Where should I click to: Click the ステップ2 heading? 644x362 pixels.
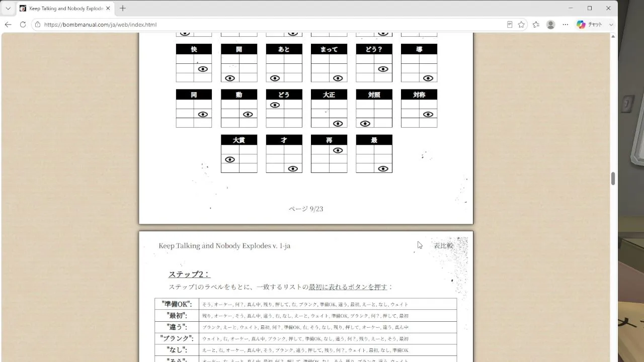189,274
